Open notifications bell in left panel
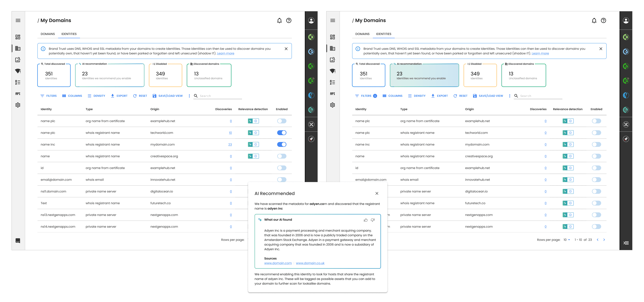This screenshot has width=644, height=302. click(279, 20)
